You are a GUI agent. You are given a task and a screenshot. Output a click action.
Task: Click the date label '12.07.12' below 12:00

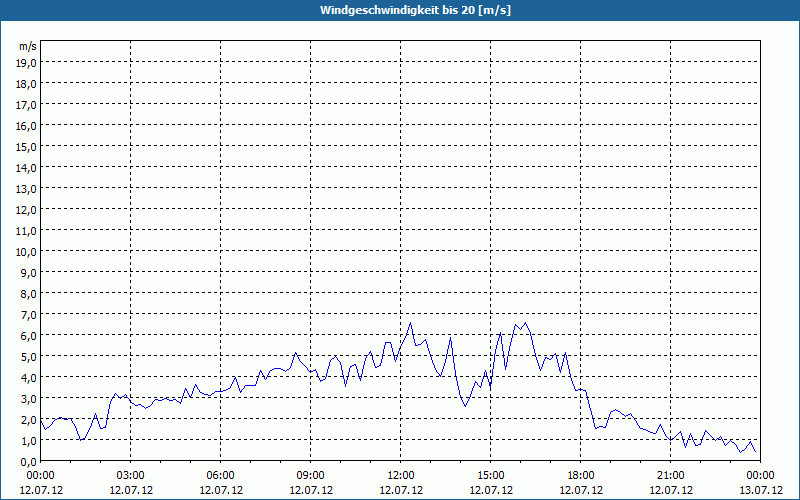tap(401, 490)
